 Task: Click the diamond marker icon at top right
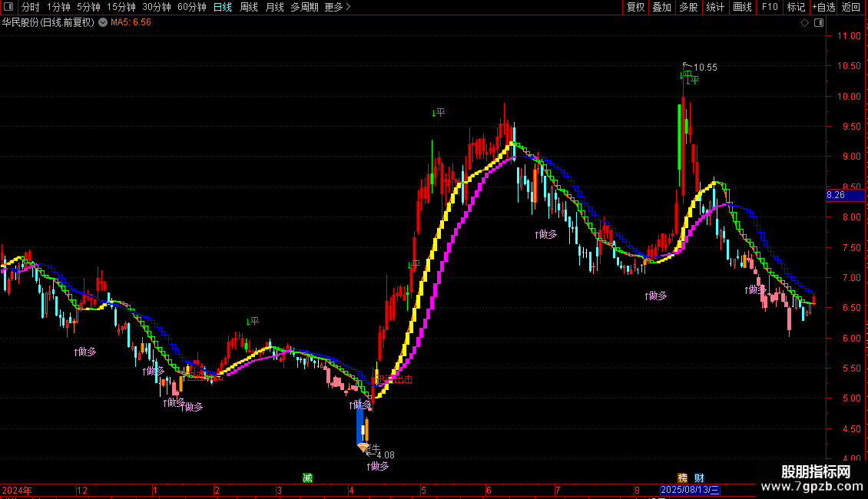click(804, 22)
